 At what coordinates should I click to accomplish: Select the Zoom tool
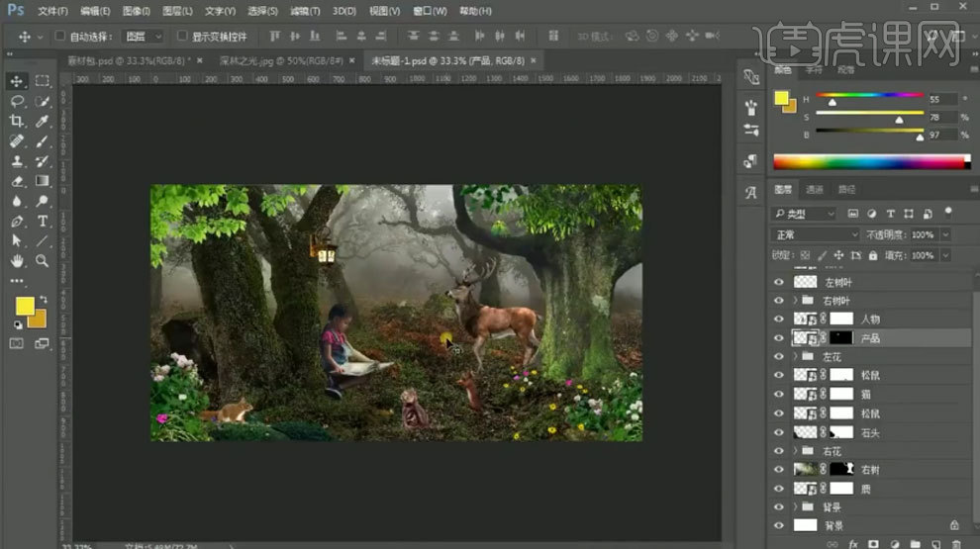(42, 261)
